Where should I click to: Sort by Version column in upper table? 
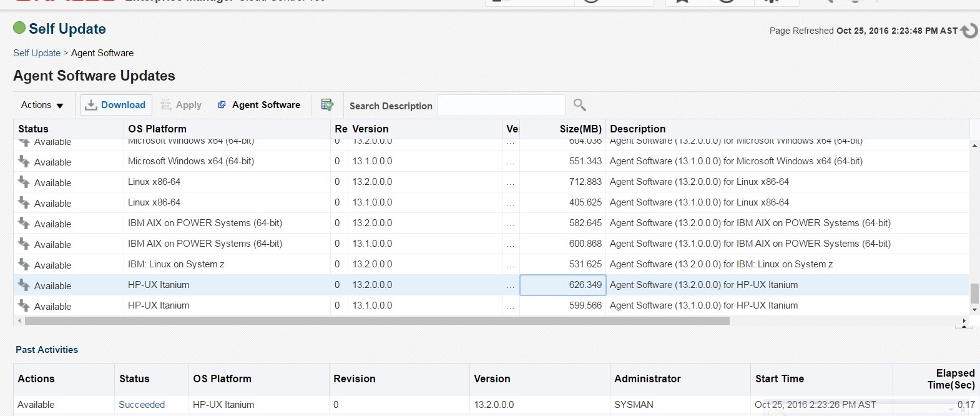[424, 129]
